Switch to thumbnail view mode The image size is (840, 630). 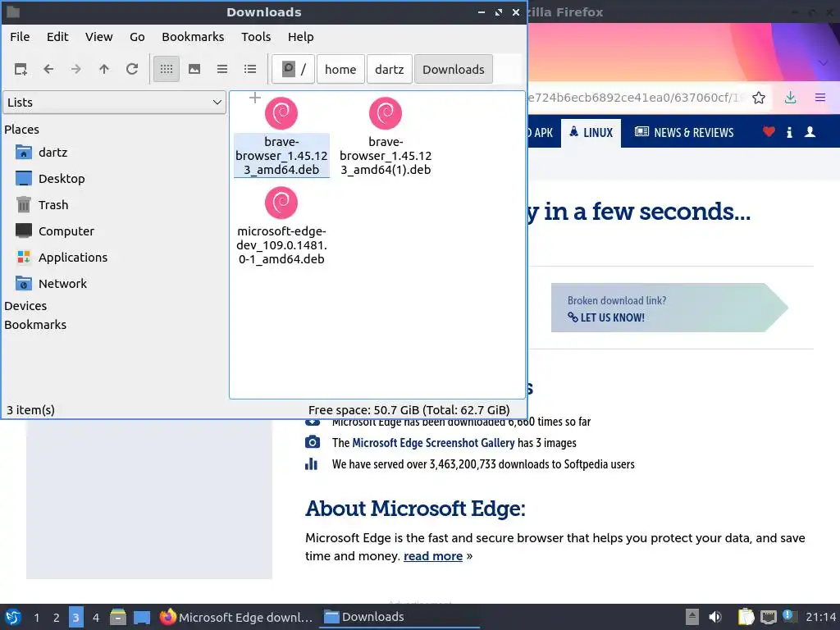pyautogui.click(x=194, y=69)
